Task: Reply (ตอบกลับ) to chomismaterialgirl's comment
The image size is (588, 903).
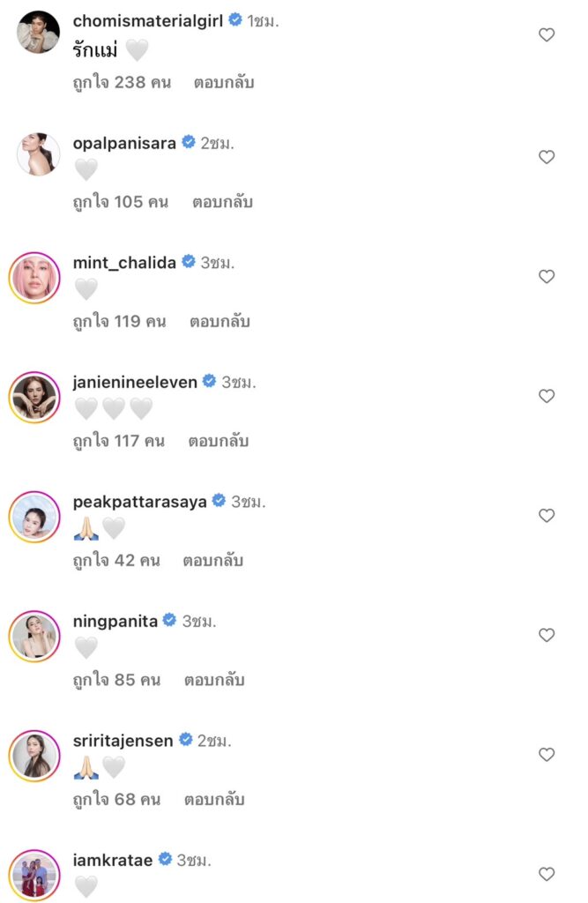Action: tap(224, 83)
